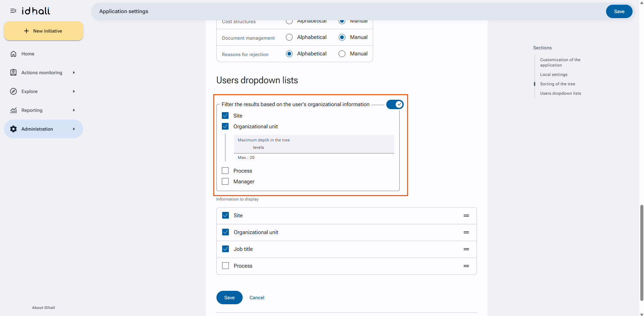Click the Home house icon
This screenshot has width=644, height=316.
point(13,54)
